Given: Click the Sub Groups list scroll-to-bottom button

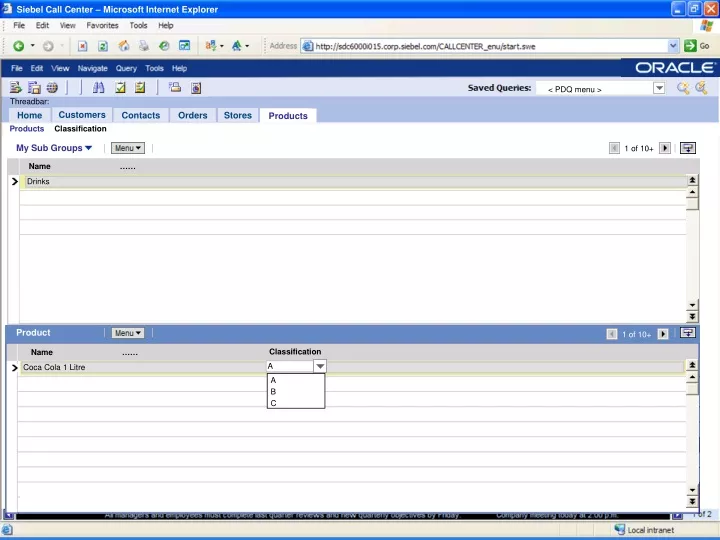Looking at the screenshot, I should 692,316.
